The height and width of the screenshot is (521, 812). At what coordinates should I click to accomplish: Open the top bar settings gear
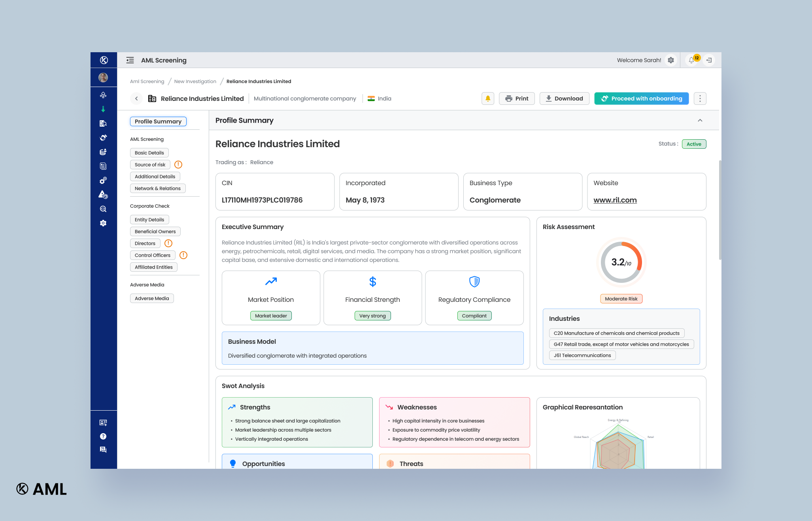(x=671, y=60)
